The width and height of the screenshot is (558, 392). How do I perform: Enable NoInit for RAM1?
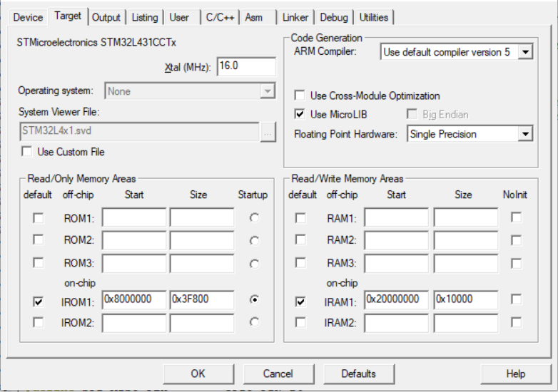[516, 217]
